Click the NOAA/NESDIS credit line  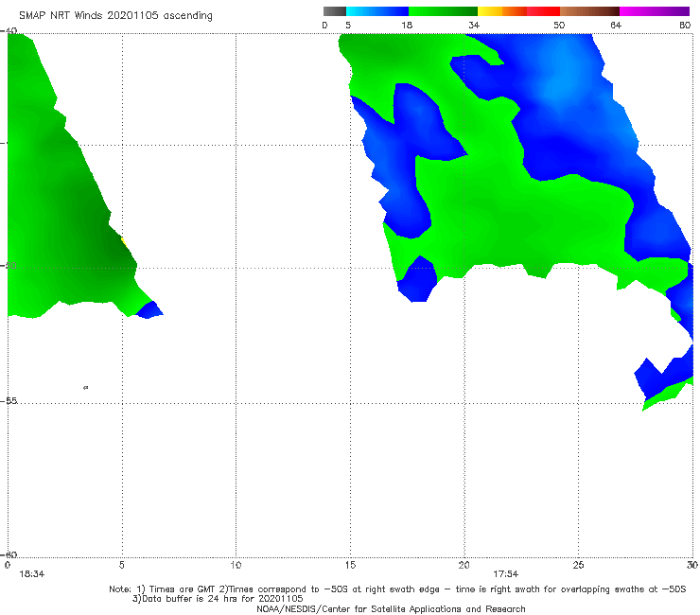click(x=391, y=609)
